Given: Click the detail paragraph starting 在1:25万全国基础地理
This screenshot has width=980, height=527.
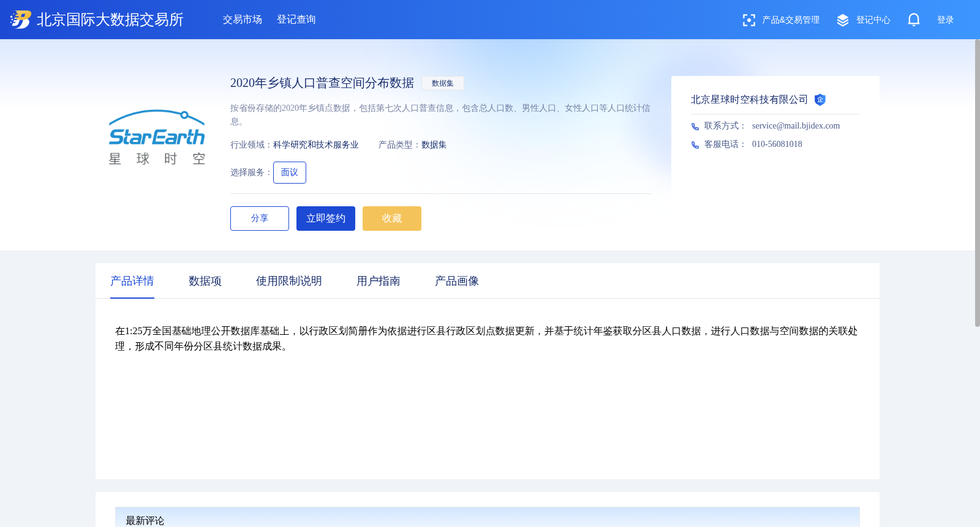Looking at the screenshot, I should pos(486,338).
